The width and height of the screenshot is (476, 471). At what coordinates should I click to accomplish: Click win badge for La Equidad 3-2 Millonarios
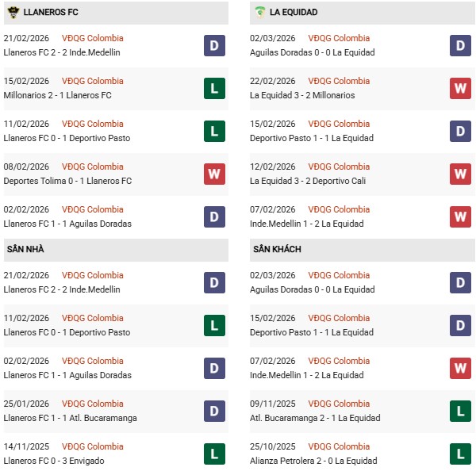click(461, 88)
